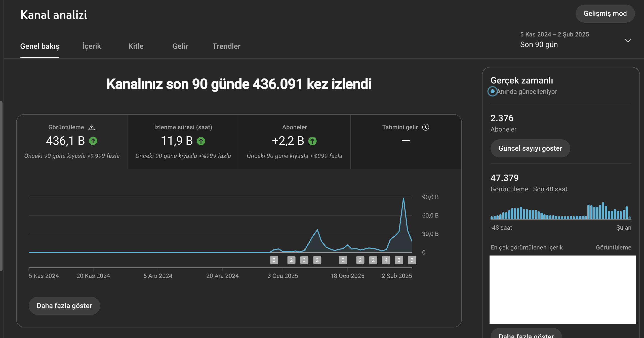Viewport: 644px width, 338px height.
Task: Click the live update indicator dot under Gerçek zamanlı
Action: coord(493,91)
